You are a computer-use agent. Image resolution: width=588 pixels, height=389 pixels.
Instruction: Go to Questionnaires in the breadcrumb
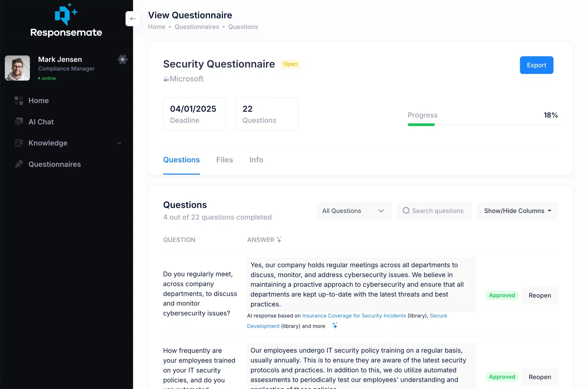(x=196, y=27)
